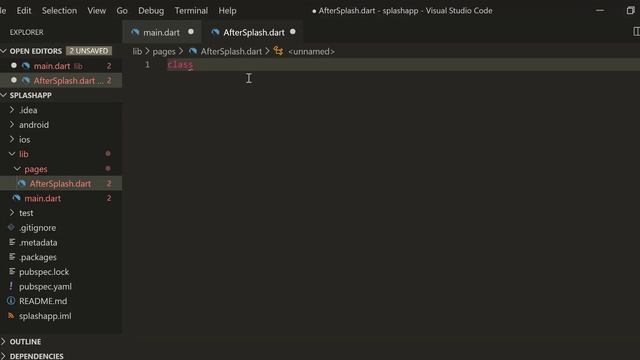This screenshot has height=360, width=640.
Task: Expand the android folder
Action: (61, 125)
